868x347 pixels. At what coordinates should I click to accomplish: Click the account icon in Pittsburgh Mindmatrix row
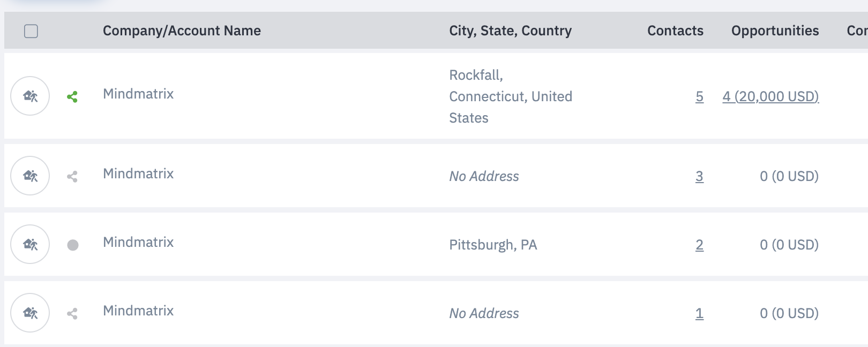click(x=30, y=244)
